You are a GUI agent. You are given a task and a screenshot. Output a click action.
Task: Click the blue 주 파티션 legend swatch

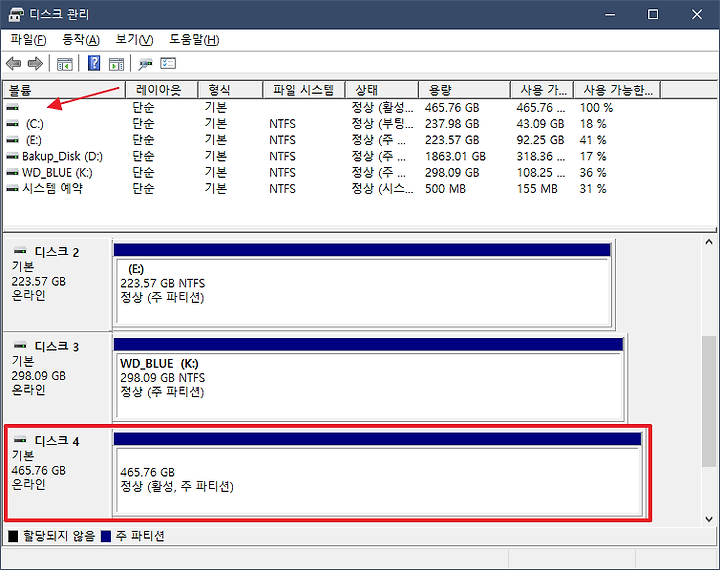point(106,536)
